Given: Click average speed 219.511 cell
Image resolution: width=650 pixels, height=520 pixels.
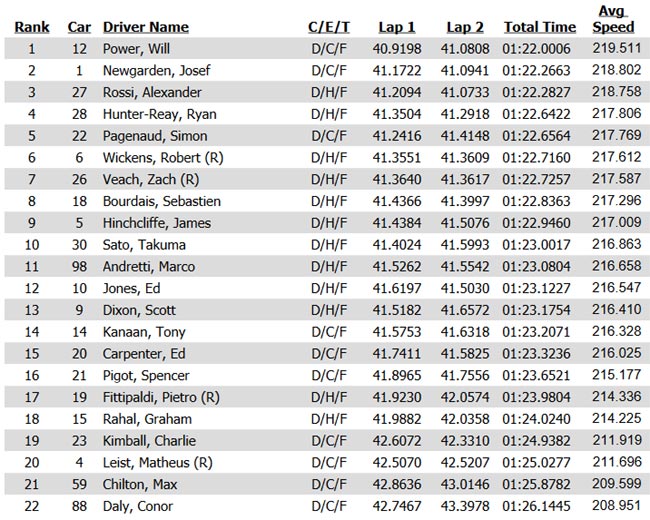Looking at the screenshot, I should pyautogui.click(x=617, y=48).
